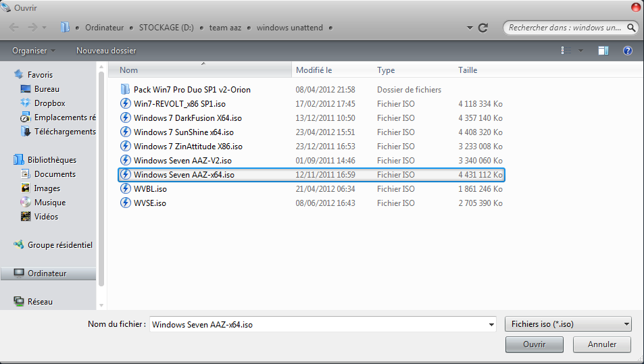Open help with the question mark icon
The width and height of the screenshot is (644, 364).
click(628, 51)
